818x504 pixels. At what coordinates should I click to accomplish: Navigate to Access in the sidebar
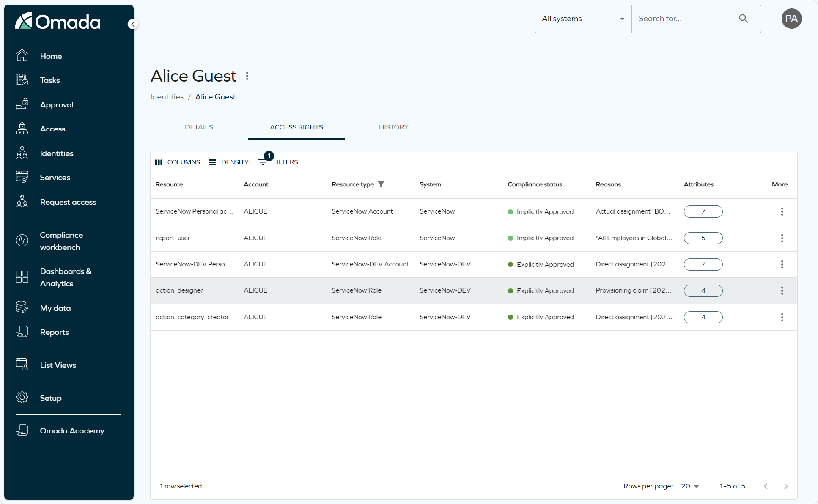tap(52, 129)
